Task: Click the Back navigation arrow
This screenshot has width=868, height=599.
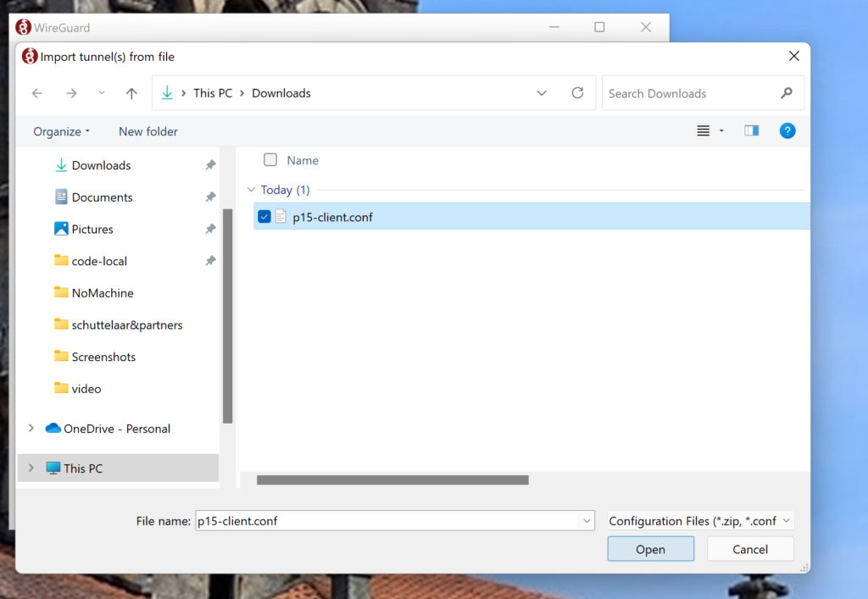Action: click(x=37, y=93)
